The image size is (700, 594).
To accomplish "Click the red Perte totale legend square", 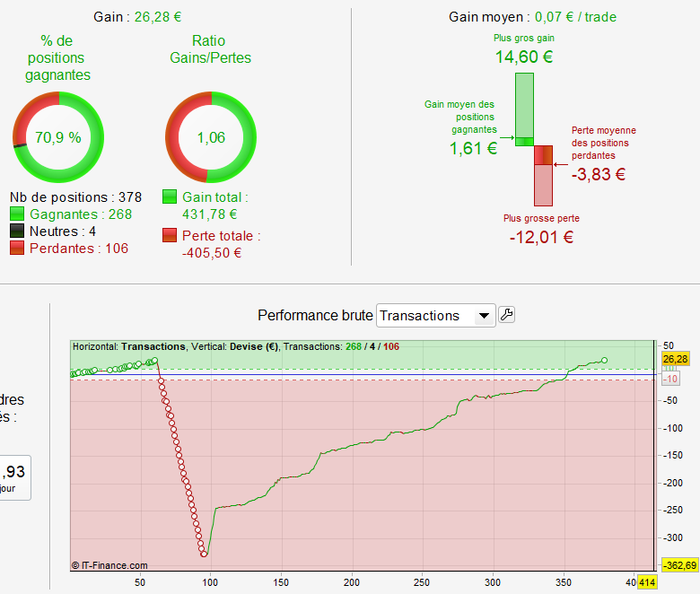I will coord(170,235).
